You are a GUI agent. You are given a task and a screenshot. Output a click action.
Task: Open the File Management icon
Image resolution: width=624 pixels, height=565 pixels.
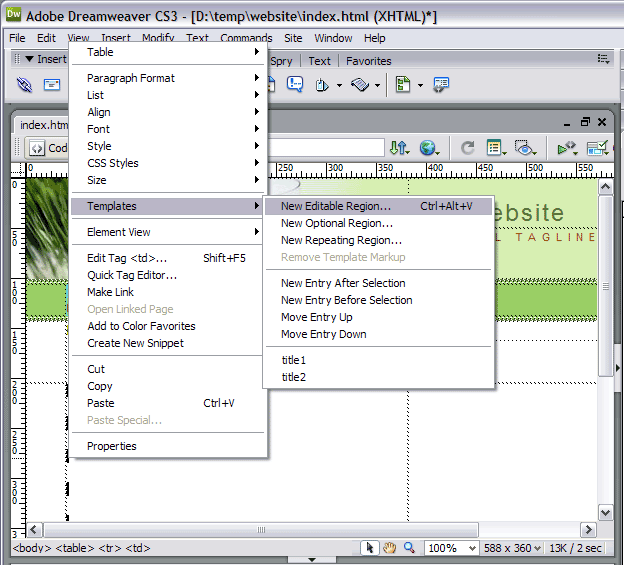pyautogui.click(x=399, y=148)
